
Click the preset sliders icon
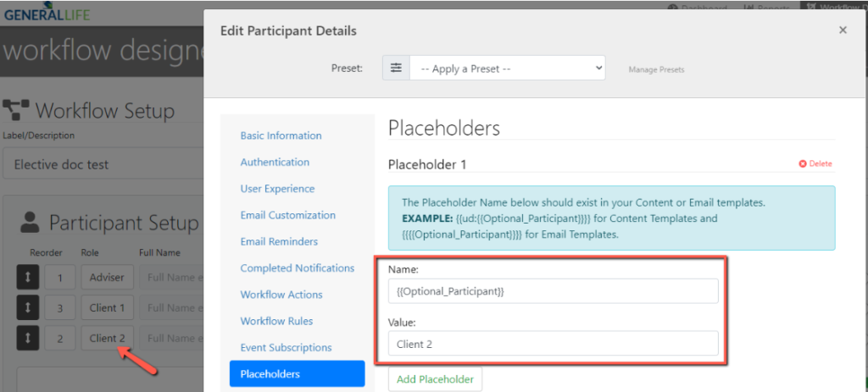click(396, 69)
